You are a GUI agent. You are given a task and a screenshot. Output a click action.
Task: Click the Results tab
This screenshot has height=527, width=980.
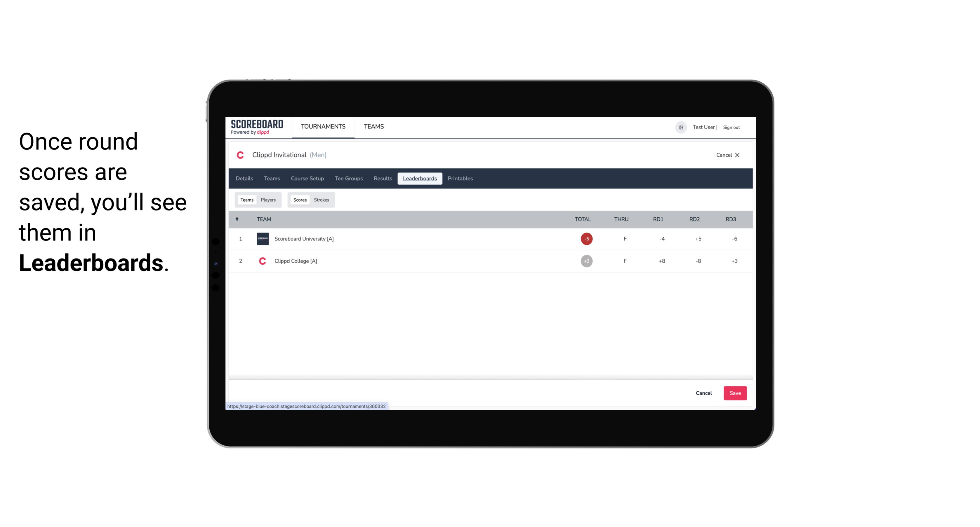pyautogui.click(x=382, y=179)
